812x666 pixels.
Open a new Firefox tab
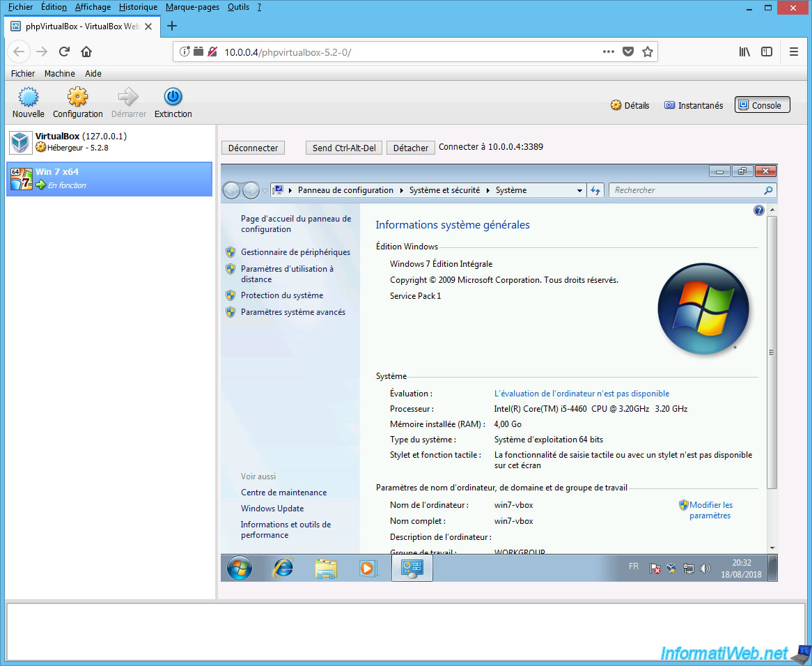coord(172,26)
